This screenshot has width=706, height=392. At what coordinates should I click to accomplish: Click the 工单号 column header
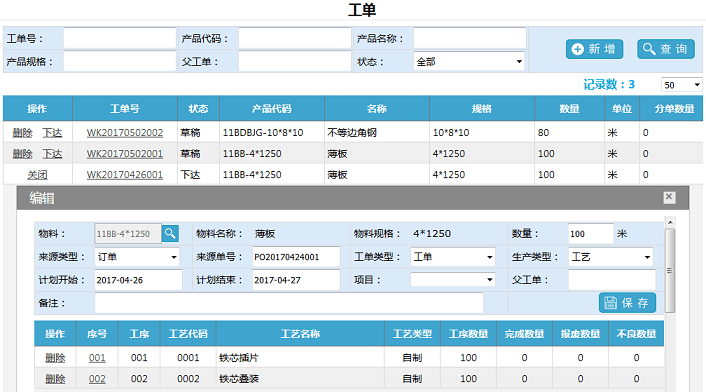pos(125,108)
